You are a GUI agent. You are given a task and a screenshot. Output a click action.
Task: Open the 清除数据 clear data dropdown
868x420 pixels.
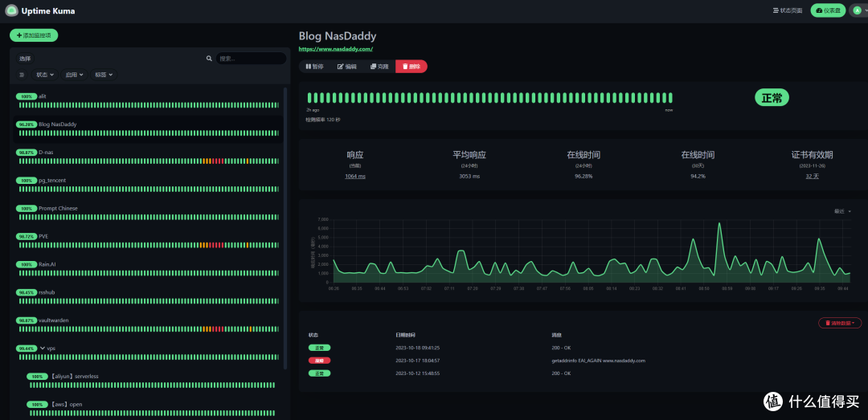[x=840, y=323]
